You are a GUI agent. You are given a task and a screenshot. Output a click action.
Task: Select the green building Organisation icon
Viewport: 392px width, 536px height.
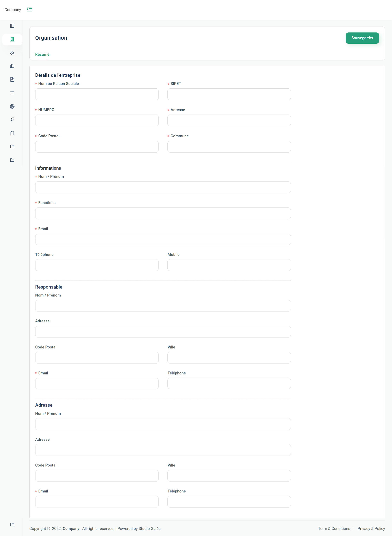[12, 39]
